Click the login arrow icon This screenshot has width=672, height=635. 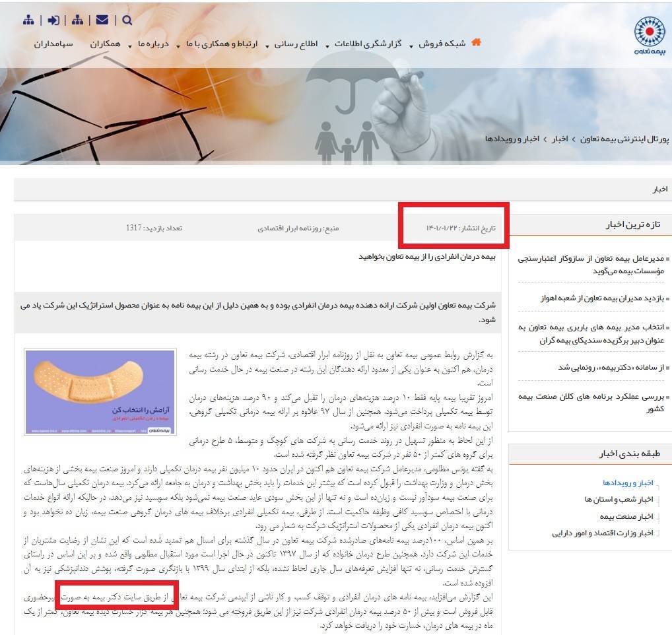coord(53,20)
